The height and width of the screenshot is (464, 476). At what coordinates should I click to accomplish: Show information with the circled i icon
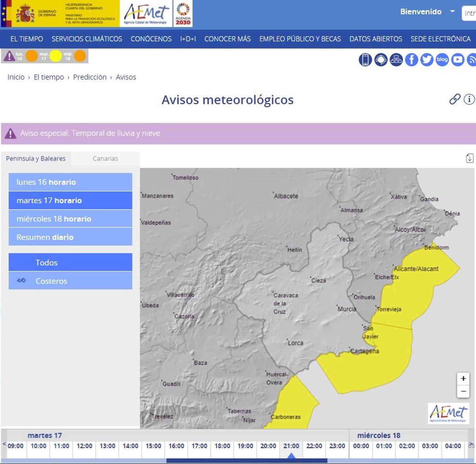pos(469,99)
